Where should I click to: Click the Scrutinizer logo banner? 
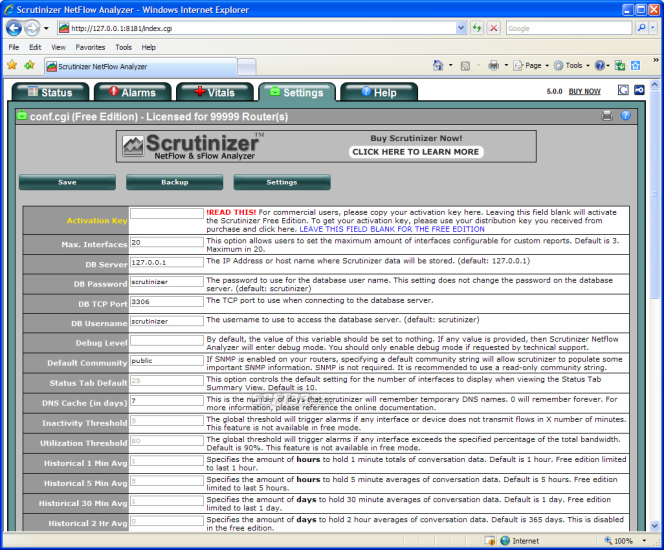click(x=193, y=146)
